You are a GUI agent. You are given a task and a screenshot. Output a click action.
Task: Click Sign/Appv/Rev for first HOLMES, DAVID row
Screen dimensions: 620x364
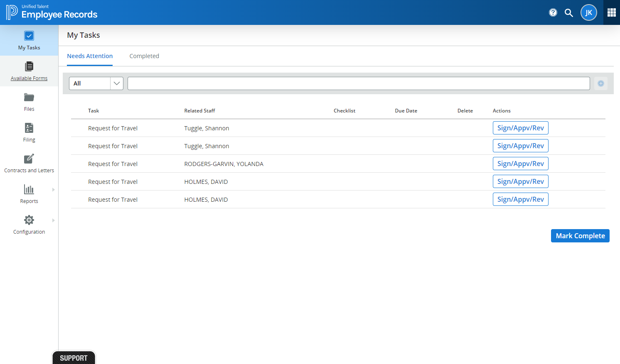point(521,181)
